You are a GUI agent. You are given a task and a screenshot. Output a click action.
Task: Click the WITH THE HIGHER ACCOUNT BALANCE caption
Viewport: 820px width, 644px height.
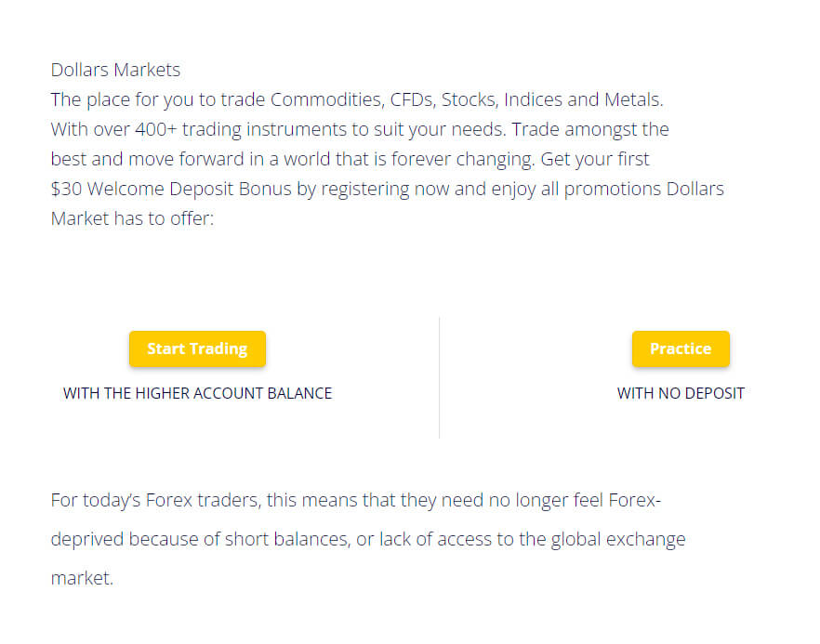coord(196,393)
